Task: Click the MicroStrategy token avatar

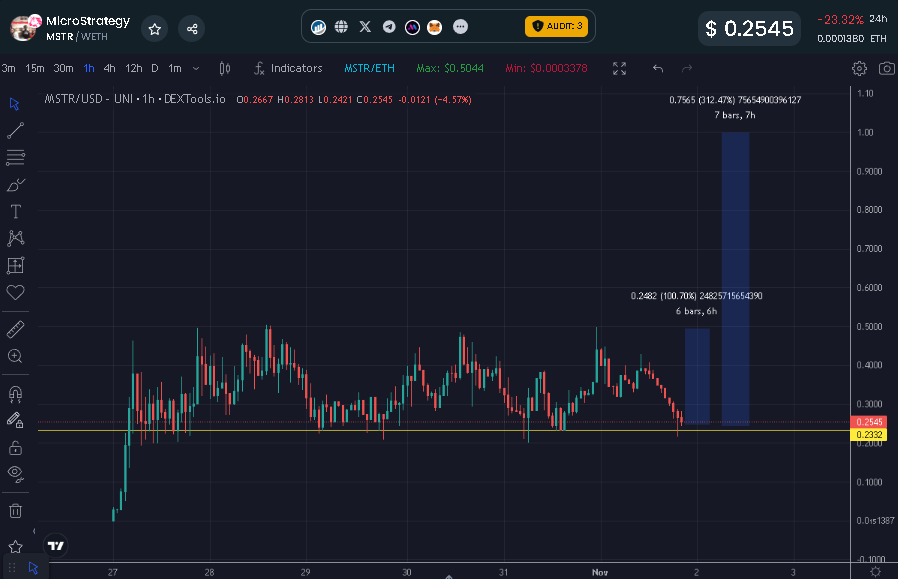Action: click(25, 27)
